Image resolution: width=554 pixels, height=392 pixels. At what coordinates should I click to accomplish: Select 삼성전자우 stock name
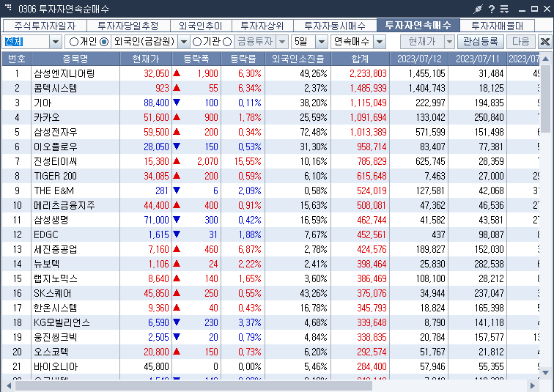[56, 132]
